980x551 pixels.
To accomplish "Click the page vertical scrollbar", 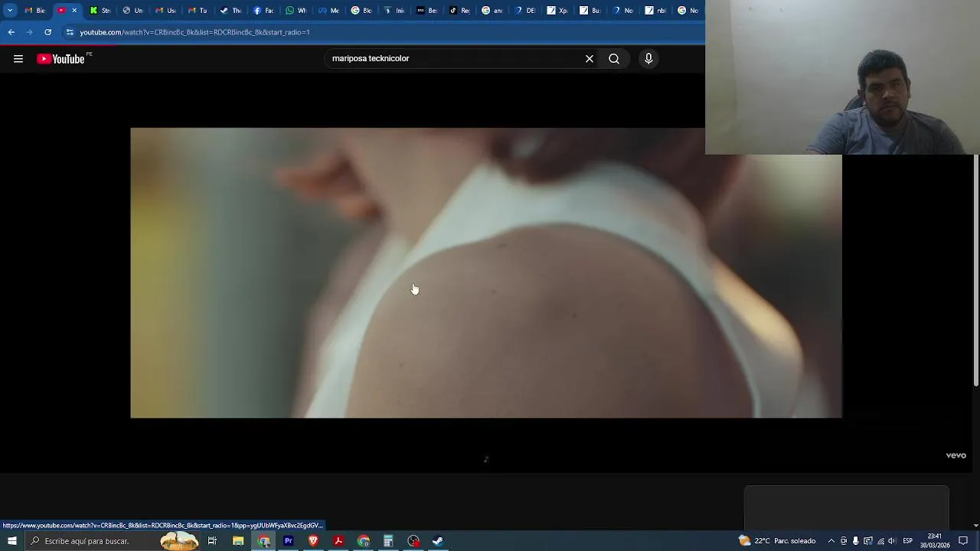I will click(x=976, y=270).
